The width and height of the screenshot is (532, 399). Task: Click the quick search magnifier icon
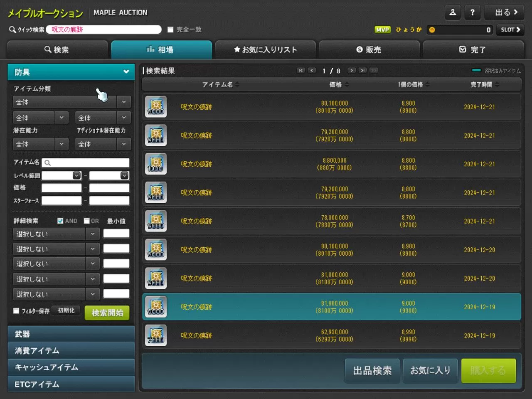click(12, 30)
